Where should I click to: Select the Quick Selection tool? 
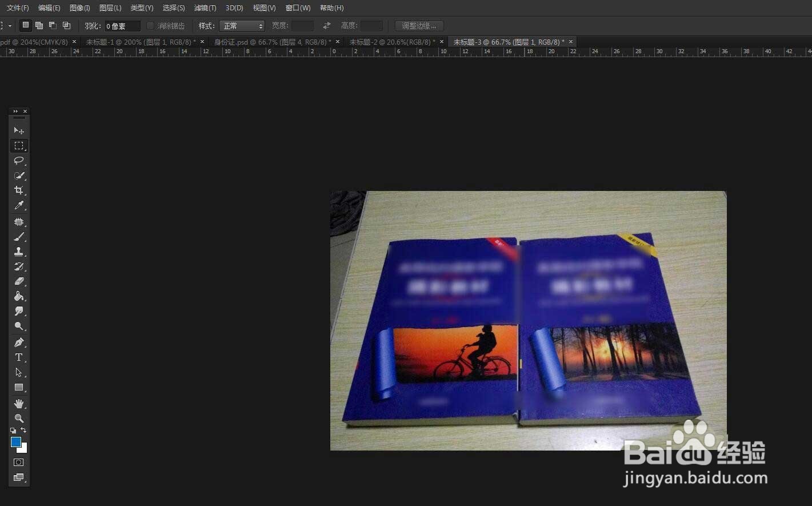[x=19, y=176]
